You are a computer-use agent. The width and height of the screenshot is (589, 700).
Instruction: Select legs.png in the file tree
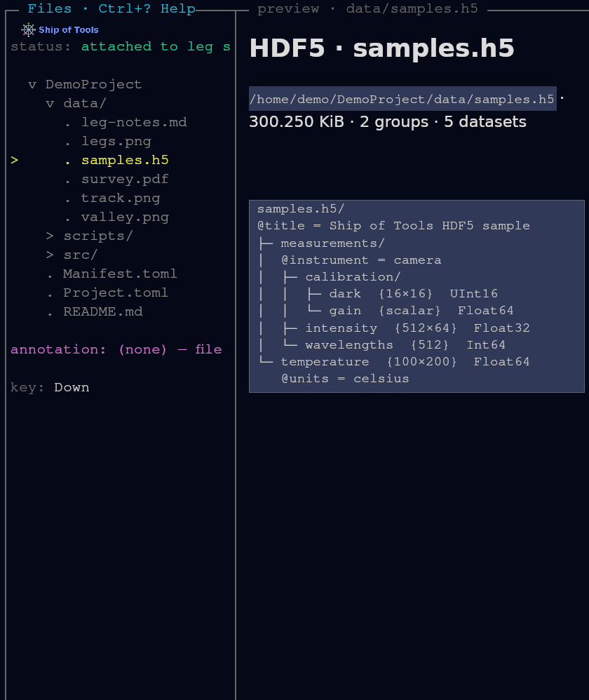(x=116, y=142)
